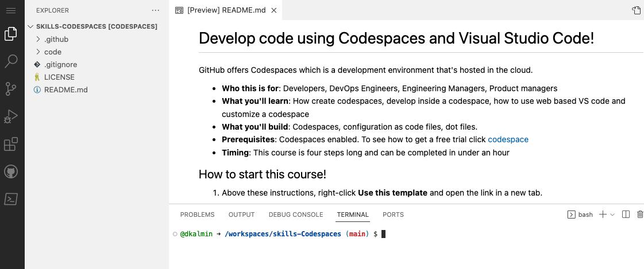
Task: Open Explorer more actions ellipsis
Action: pyautogui.click(x=155, y=10)
